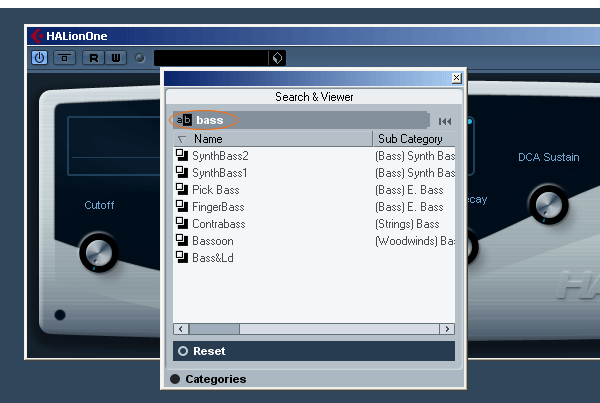Click the Cutoff knob
This screenshot has width=600, height=403.
97,251
